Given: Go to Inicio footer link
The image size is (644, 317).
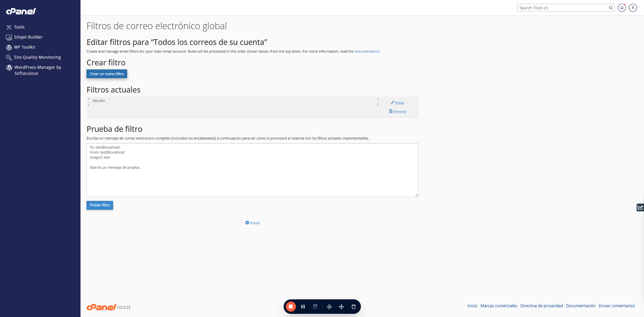Looking at the screenshot, I should click(x=472, y=306).
